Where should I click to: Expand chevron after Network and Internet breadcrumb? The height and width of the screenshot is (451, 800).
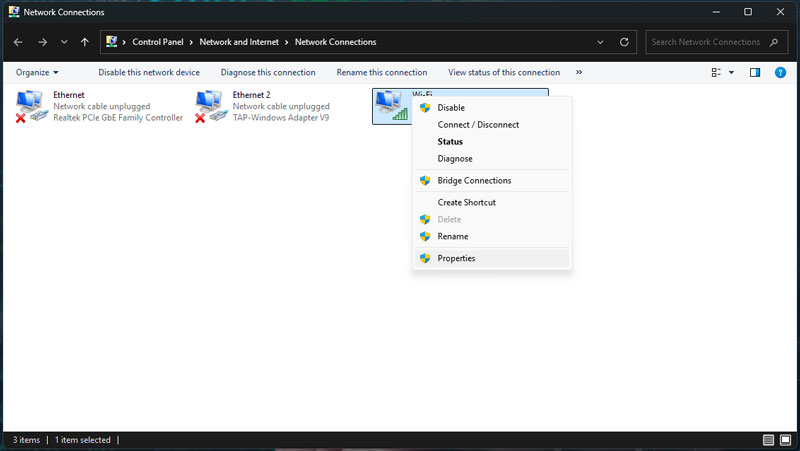click(287, 42)
